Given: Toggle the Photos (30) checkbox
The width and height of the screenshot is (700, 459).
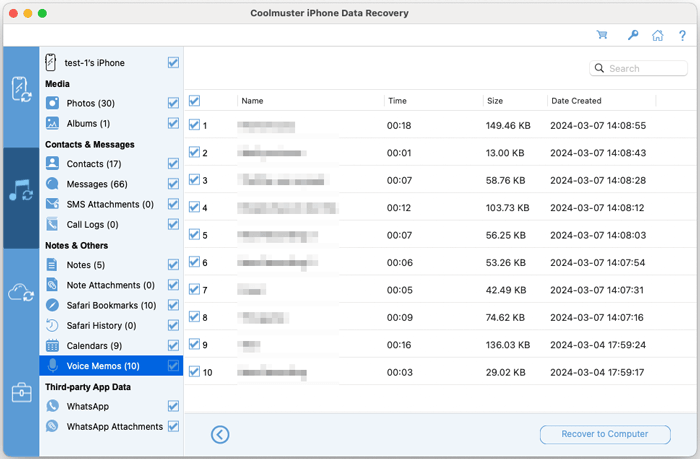Looking at the screenshot, I should pyautogui.click(x=173, y=103).
